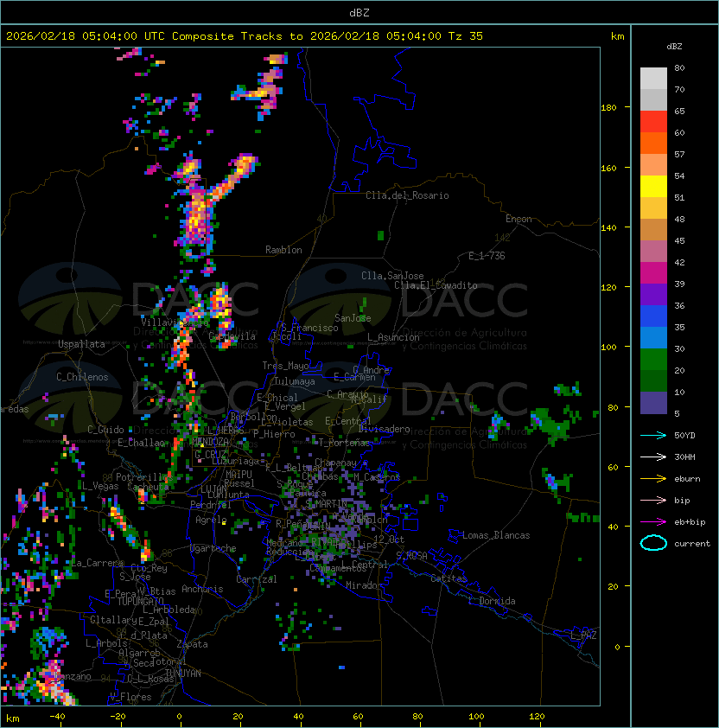719x728 pixels.
Task: Click the '12_Oct' map label
Action: pyautogui.click(x=389, y=540)
